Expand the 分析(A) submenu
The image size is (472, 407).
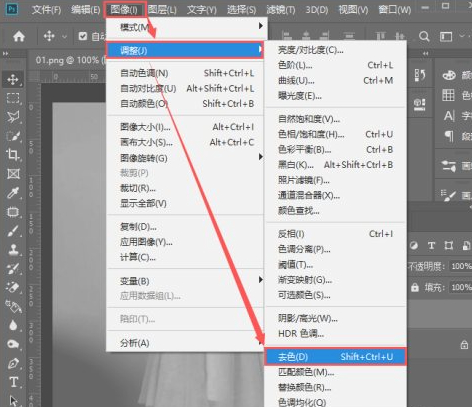pos(186,343)
